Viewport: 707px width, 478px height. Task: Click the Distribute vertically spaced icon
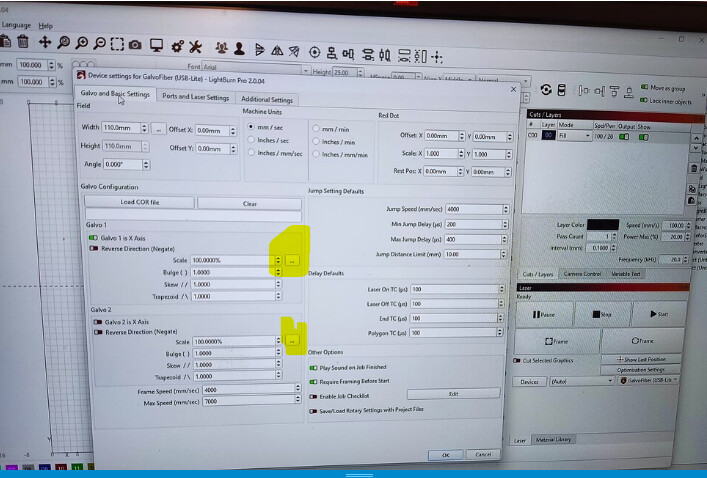(368, 55)
